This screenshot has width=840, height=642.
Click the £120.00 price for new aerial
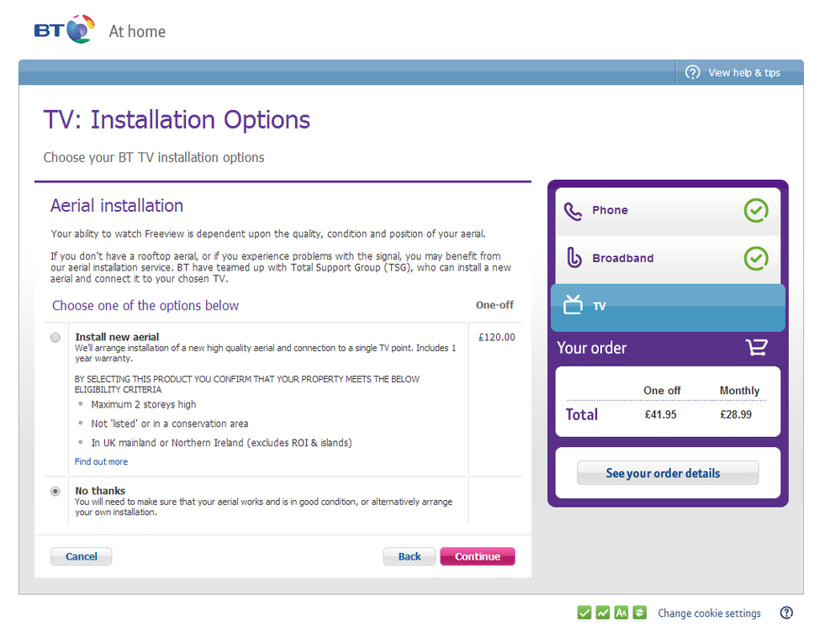click(497, 337)
